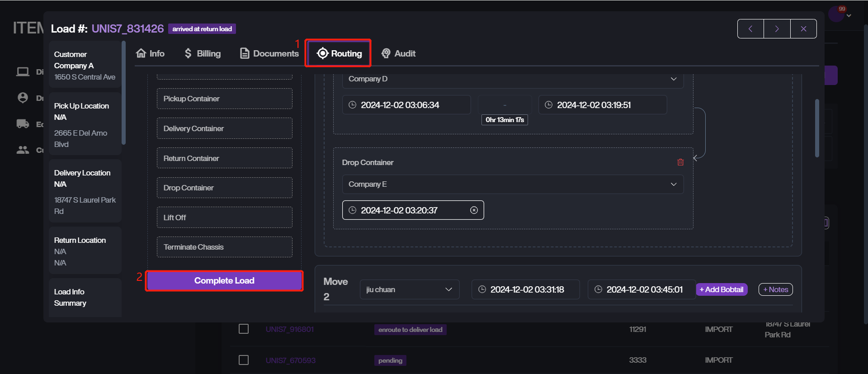This screenshot has height=374, width=868.
Task: Click the Drop Container date field 03:20:37
Action: 407,210
